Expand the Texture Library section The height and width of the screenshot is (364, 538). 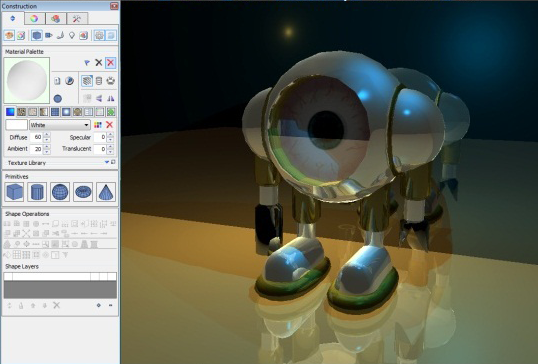pos(107,162)
